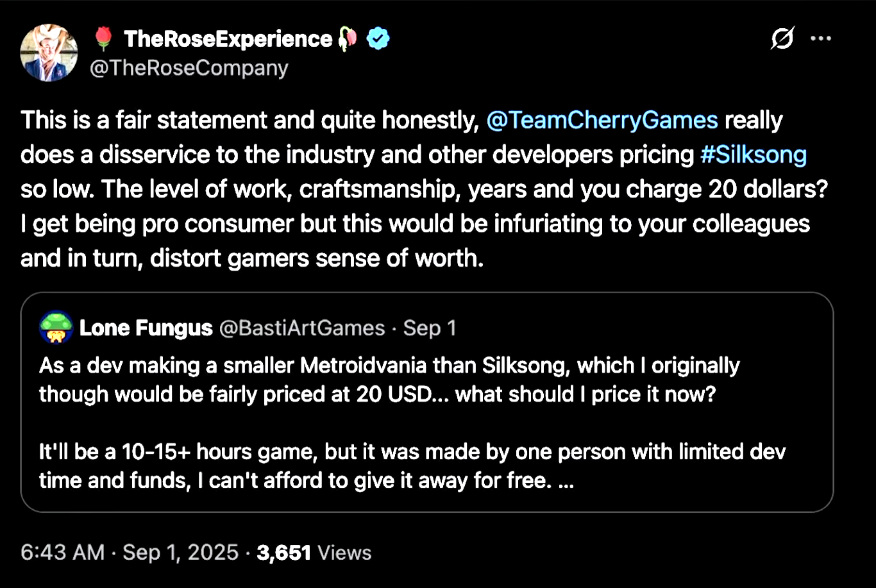Expand the truncated quoted post via the ellipsis
This screenshot has height=588, width=876.
tap(566, 482)
